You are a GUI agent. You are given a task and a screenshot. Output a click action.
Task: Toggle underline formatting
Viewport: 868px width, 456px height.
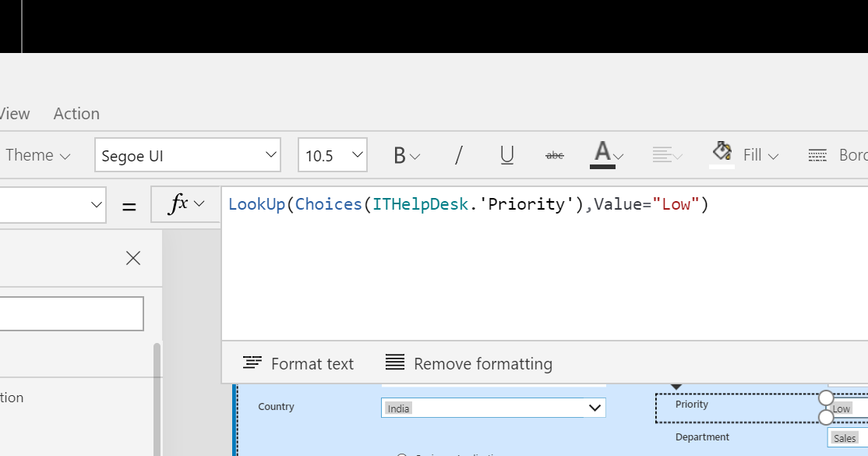pyautogui.click(x=506, y=155)
